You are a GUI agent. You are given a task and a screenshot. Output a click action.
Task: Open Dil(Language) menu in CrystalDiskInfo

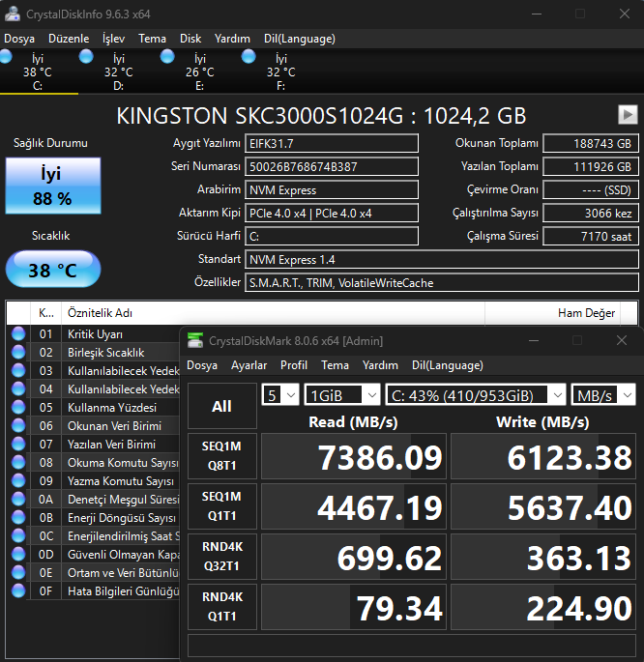point(300,39)
